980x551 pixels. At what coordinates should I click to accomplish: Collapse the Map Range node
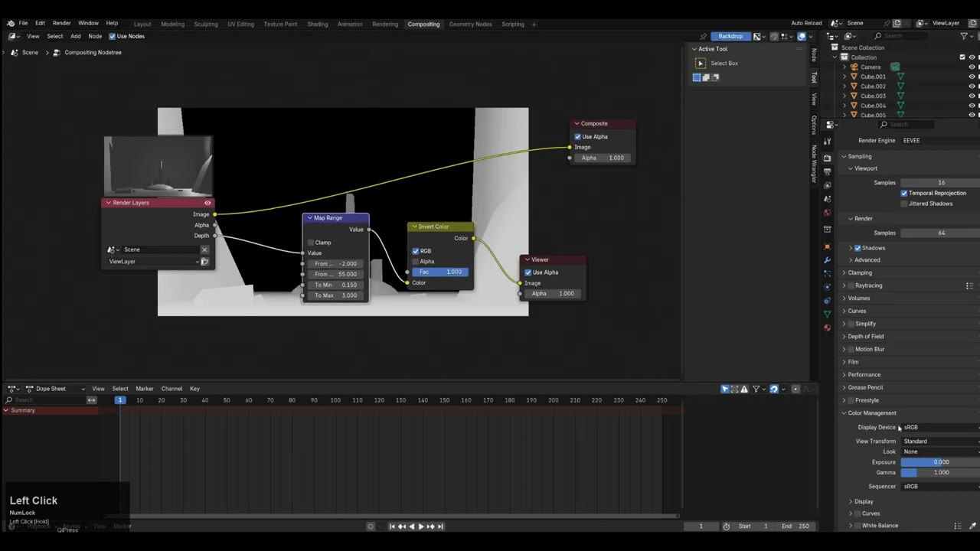click(309, 218)
